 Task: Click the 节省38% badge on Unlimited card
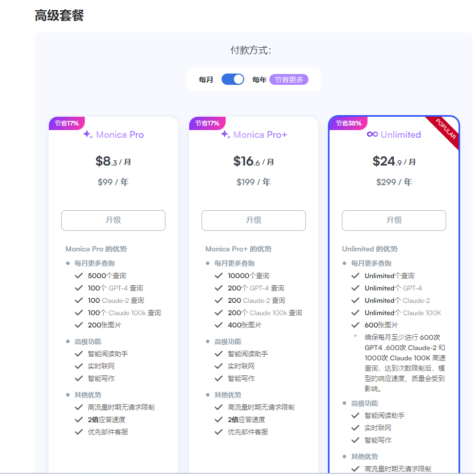[x=347, y=123]
